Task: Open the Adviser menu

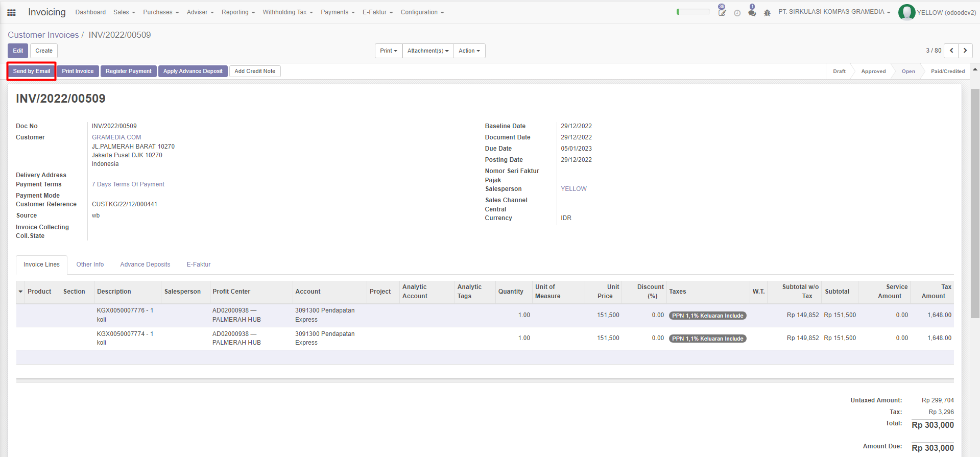Action: click(x=200, y=12)
